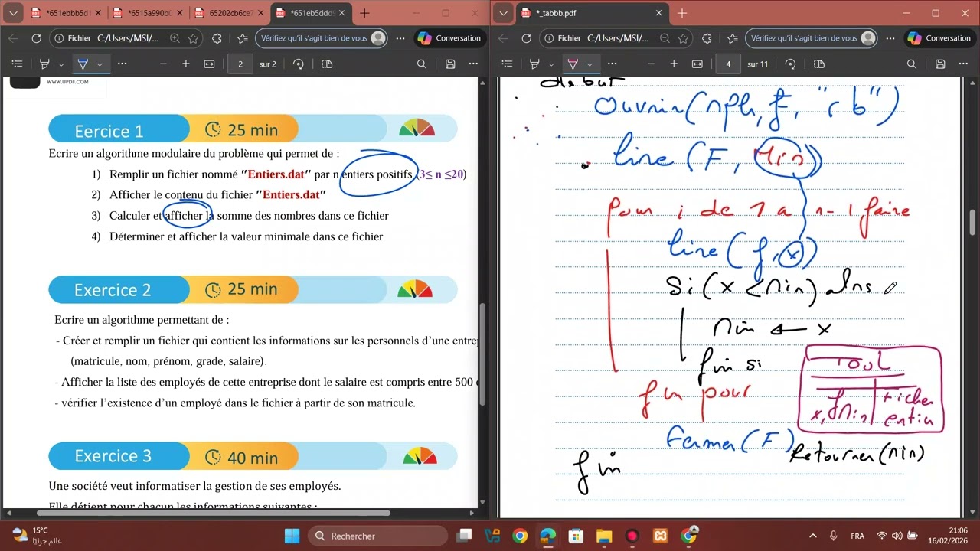980x551 pixels.
Task: Select the blue draw pen in left window
Action: (83, 64)
